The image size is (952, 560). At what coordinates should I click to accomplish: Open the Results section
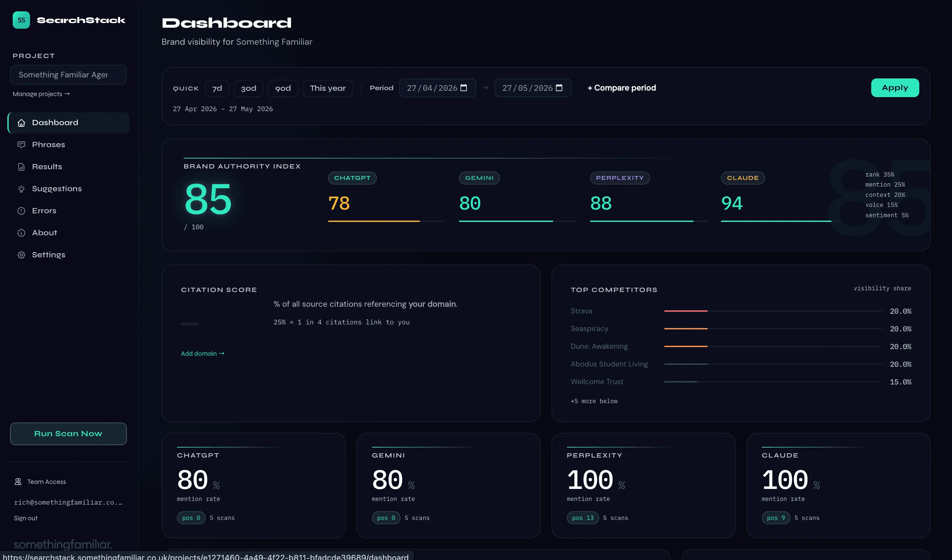[x=68, y=167]
